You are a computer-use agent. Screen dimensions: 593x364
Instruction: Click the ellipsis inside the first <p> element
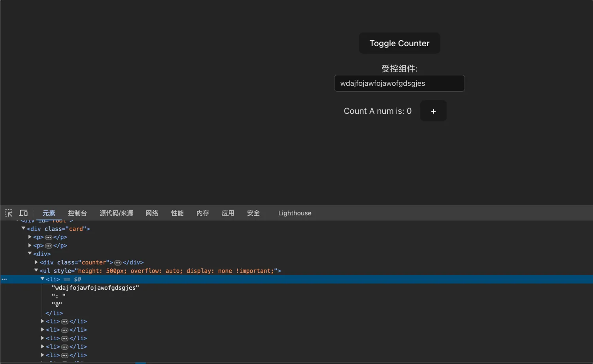point(48,237)
